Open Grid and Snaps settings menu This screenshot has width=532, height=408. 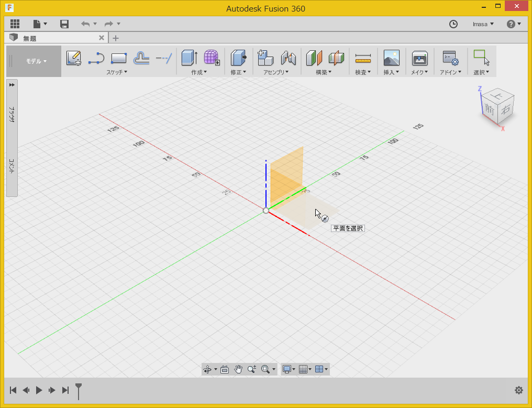(x=305, y=369)
